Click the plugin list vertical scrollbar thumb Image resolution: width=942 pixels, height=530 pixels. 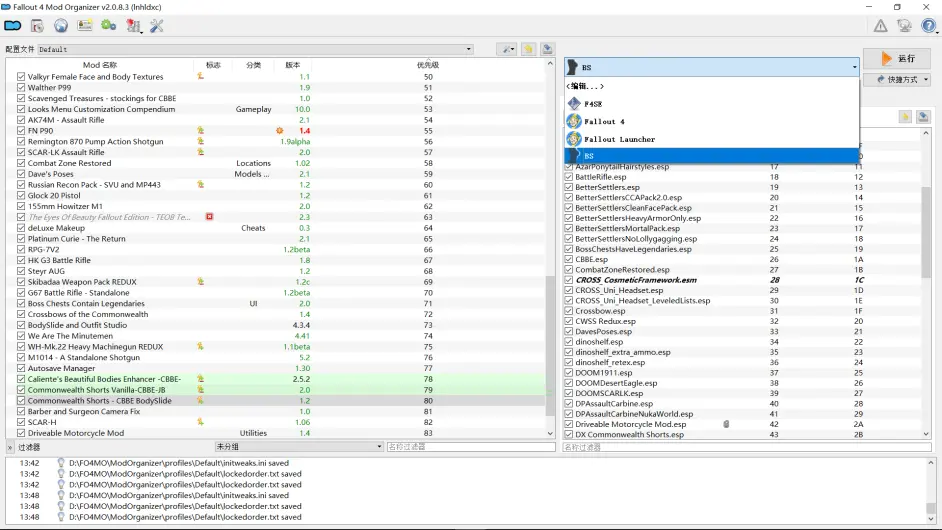pyautogui.click(x=926, y=231)
